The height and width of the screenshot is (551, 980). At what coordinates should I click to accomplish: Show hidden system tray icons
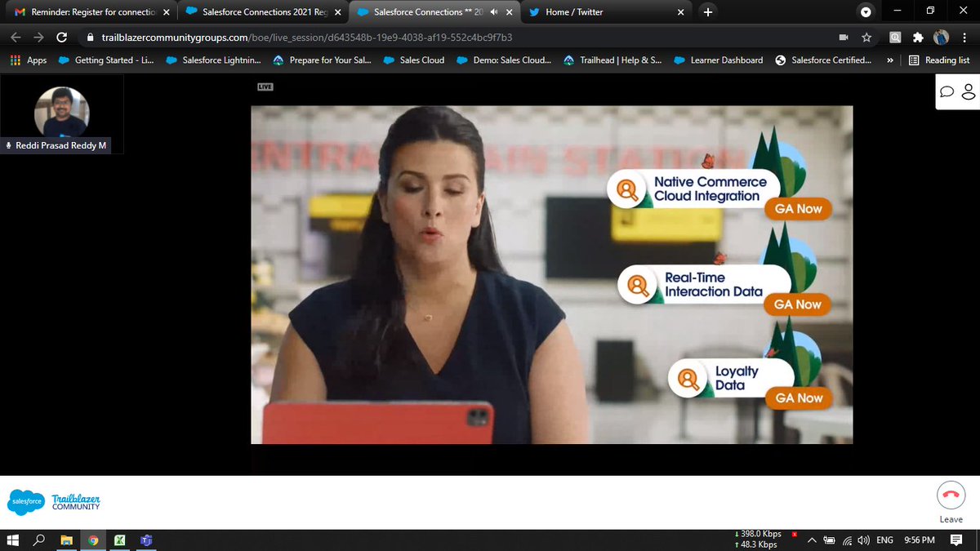pos(813,540)
